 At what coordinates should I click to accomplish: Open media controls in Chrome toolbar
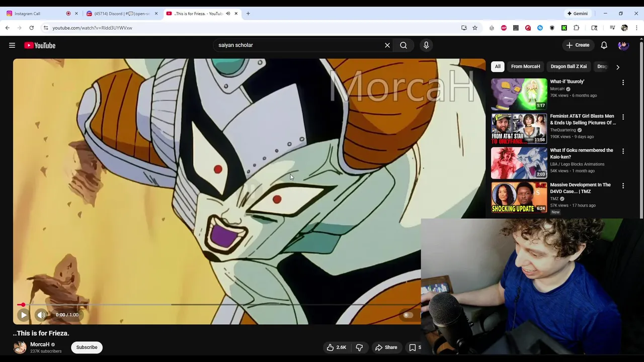click(612, 28)
